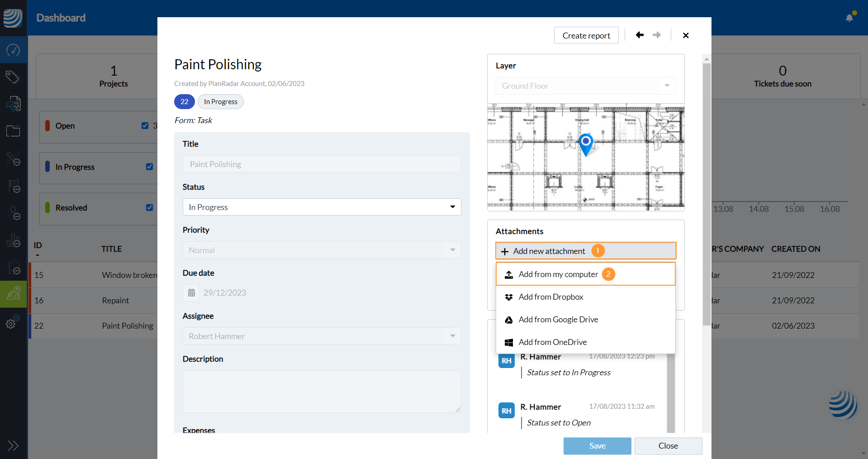Open the folder icon in sidebar

point(13,131)
